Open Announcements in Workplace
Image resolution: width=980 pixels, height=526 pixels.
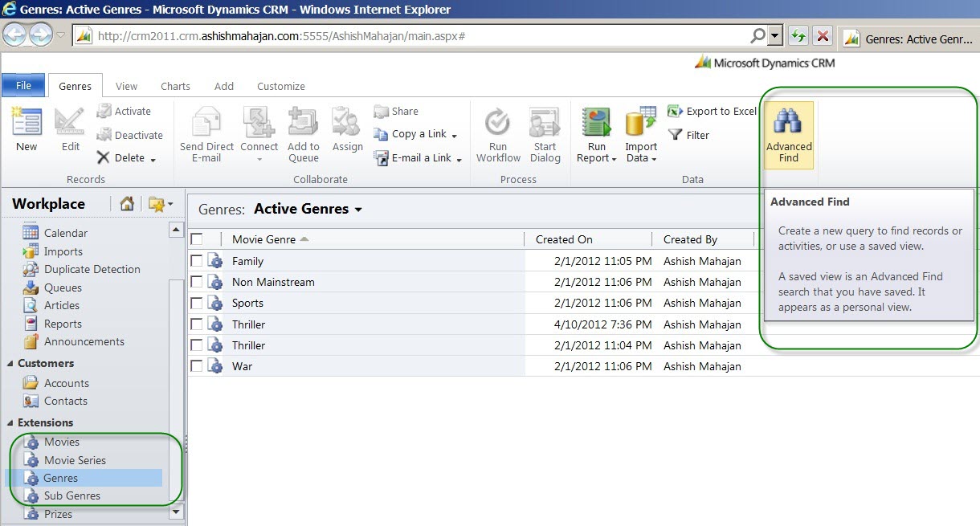[x=84, y=341]
